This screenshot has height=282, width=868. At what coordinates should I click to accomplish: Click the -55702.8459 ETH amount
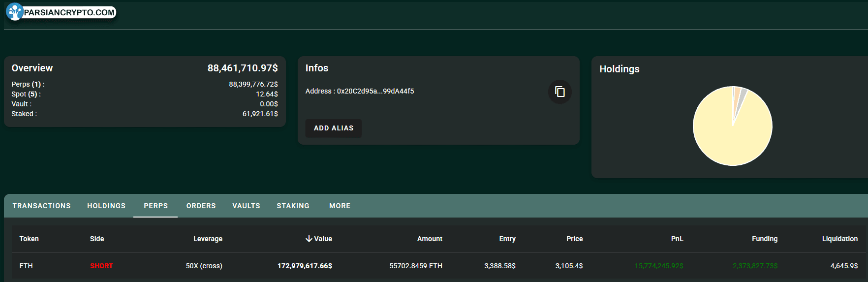(x=415, y=266)
